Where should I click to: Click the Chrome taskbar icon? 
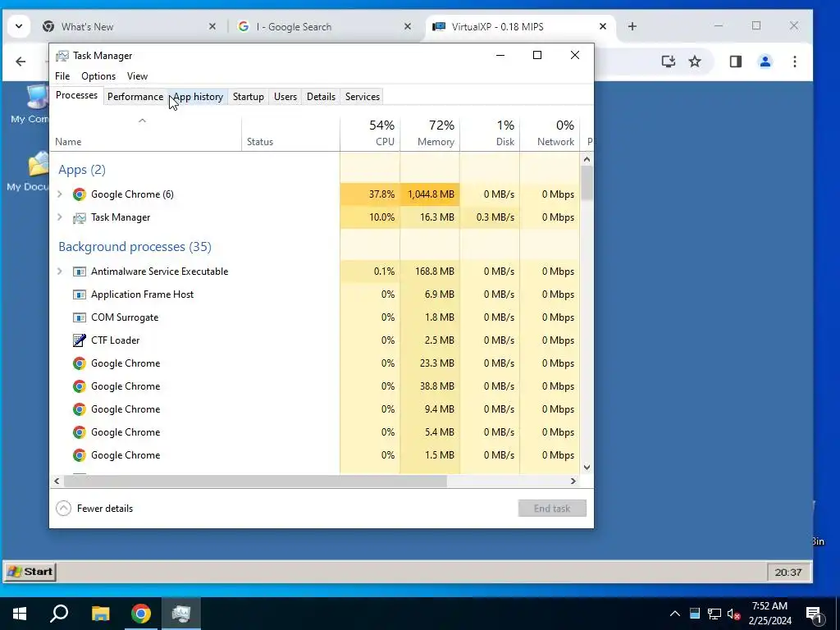[x=141, y=614]
